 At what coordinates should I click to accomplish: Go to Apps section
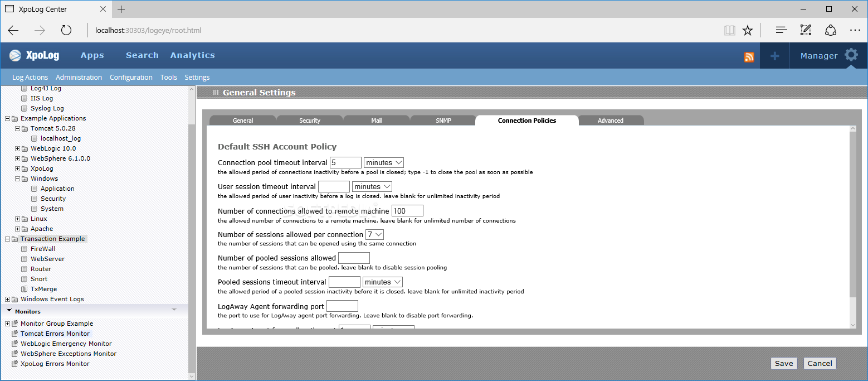click(92, 55)
